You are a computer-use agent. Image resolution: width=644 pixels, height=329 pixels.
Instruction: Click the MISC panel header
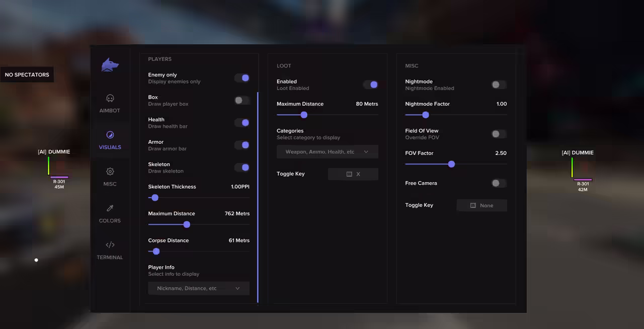coord(412,66)
